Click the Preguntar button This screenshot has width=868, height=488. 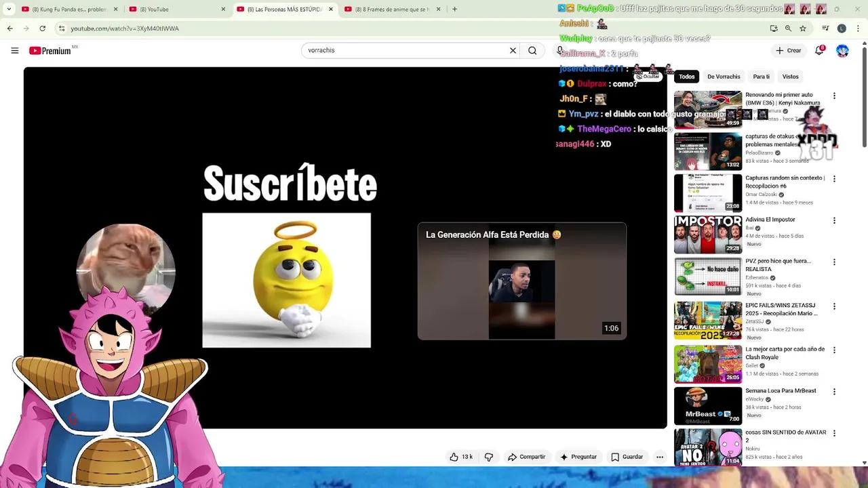coord(578,457)
